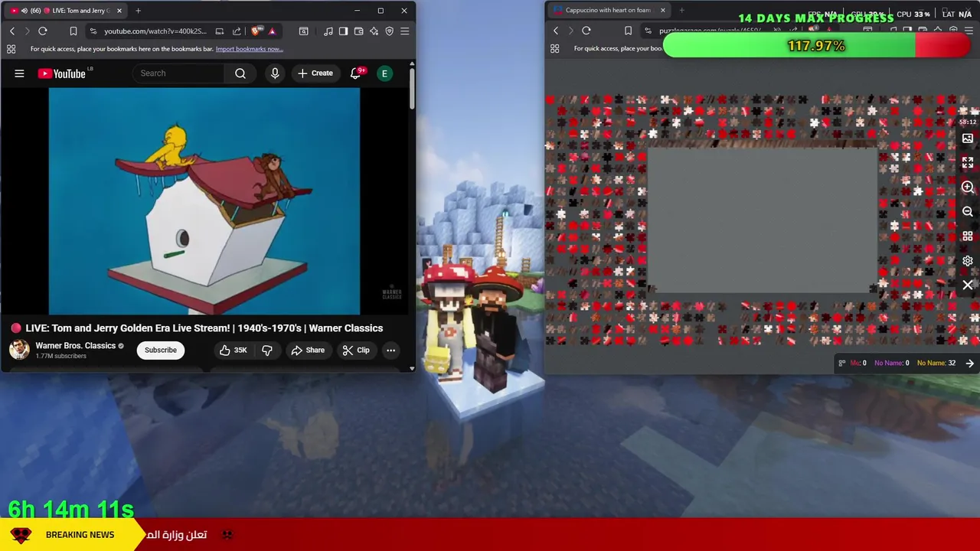Open Warner Bros. Classics channel name link

tap(75, 345)
